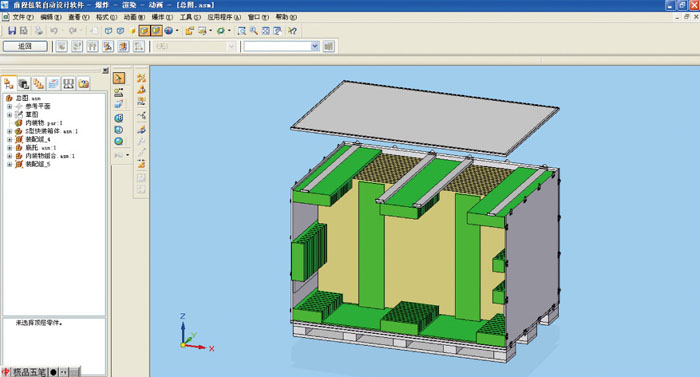The height and width of the screenshot is (377, 700).
Task: Click the fourth icon in the explode ribbon bar
Action: click(x=108, y=46)
